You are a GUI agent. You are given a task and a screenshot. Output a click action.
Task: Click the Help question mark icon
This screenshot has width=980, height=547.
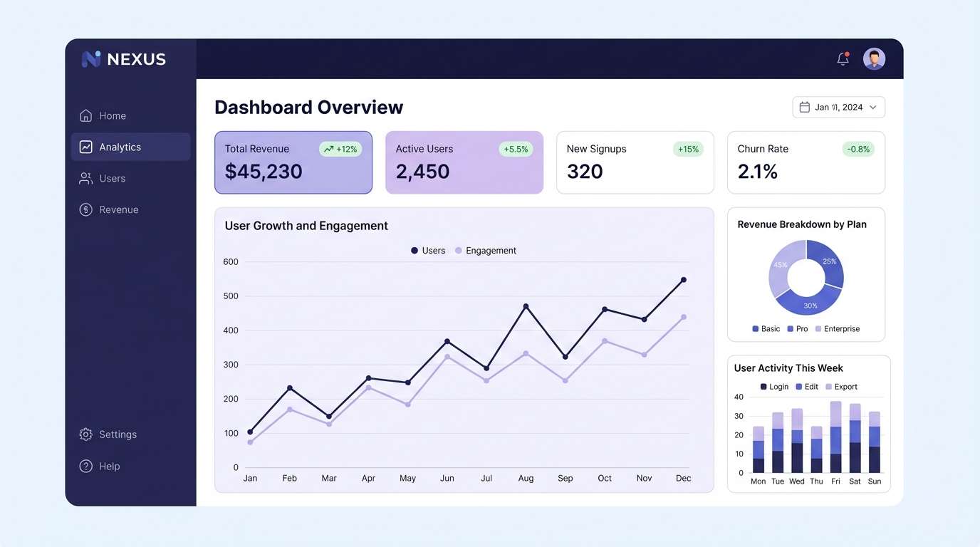tap(85, 466)
